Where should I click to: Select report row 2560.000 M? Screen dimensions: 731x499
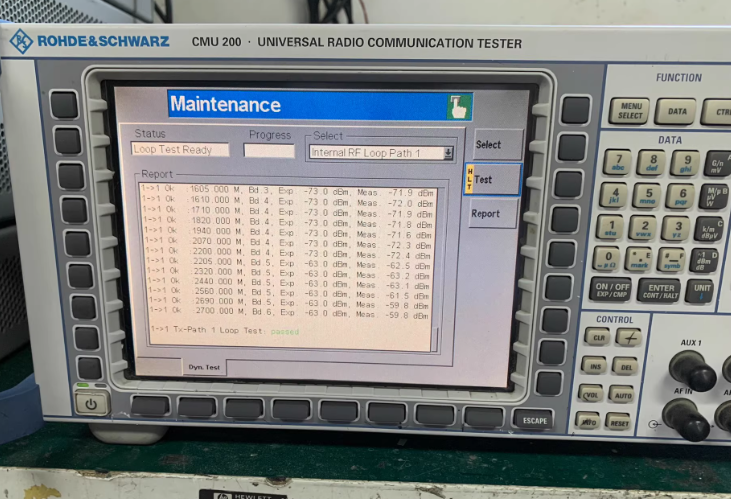289,293
